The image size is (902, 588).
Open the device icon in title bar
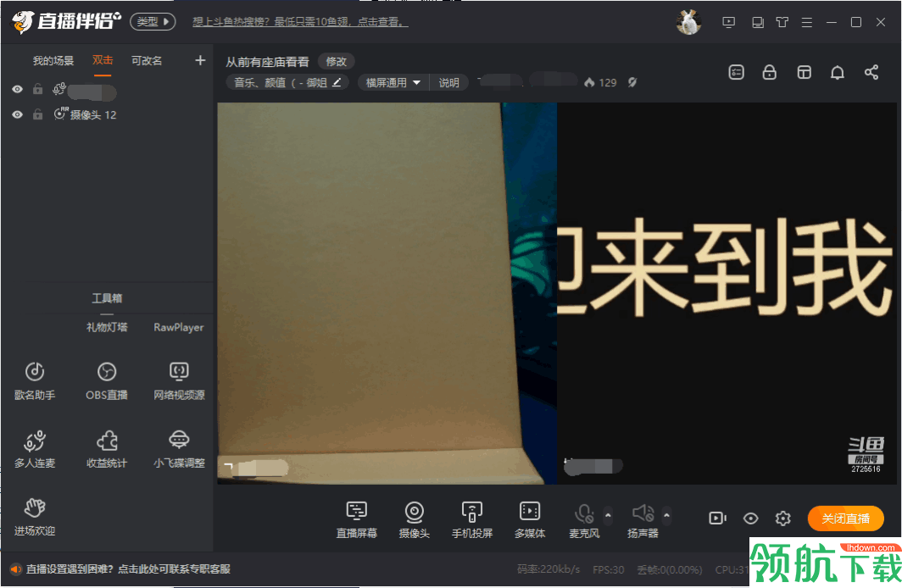point(758,22)
